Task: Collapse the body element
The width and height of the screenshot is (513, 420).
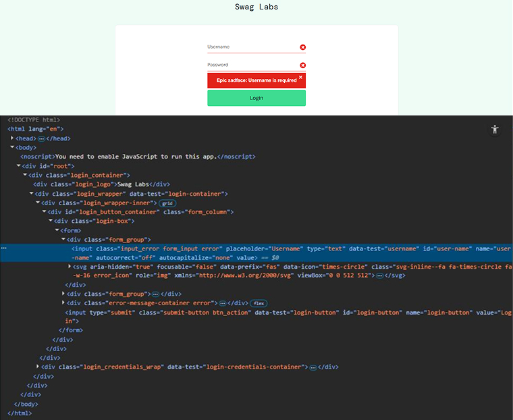Action: pos(12,147)
